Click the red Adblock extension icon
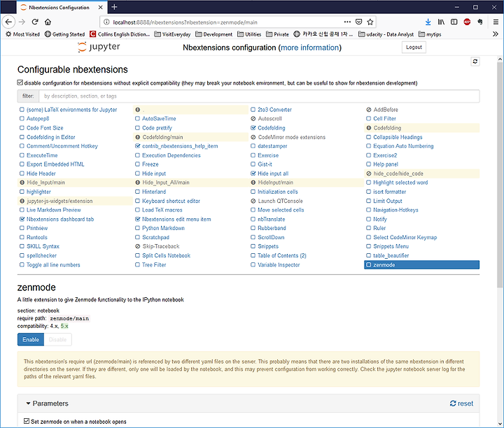Viewport: 504px width, 428px height. coord(467,22)
